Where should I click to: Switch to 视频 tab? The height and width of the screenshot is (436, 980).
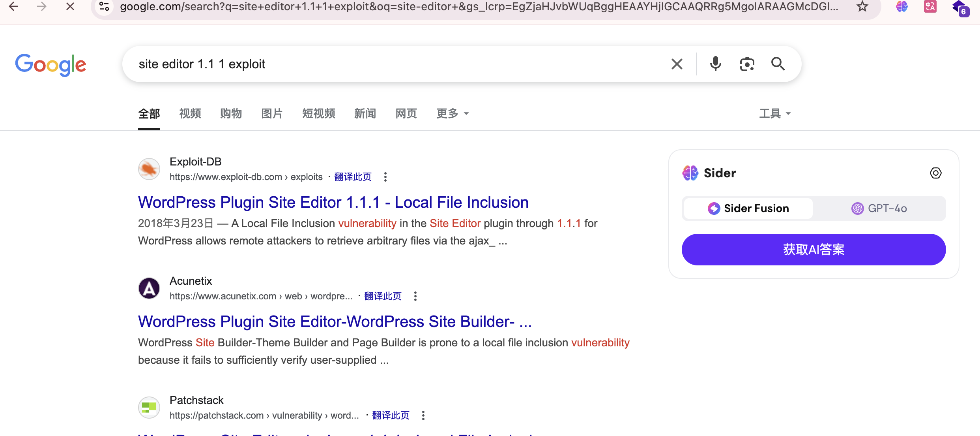[x=190, y=114]
